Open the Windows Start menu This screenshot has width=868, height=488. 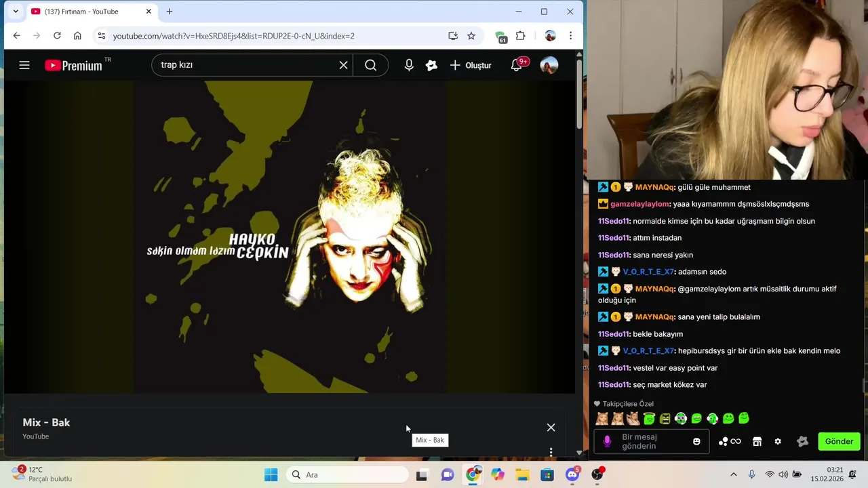271,474
